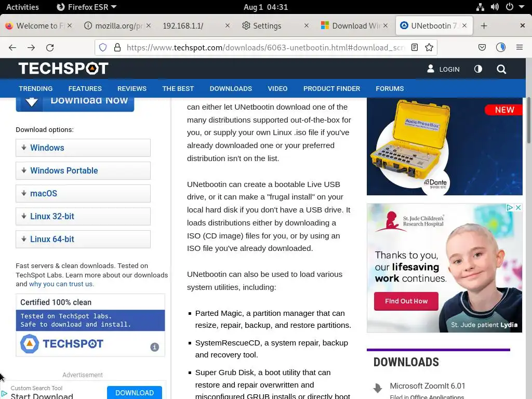This screenshot has width=532, height=399.
Task: Click the info icon in Certified clean box
Action: pos(155,347)
